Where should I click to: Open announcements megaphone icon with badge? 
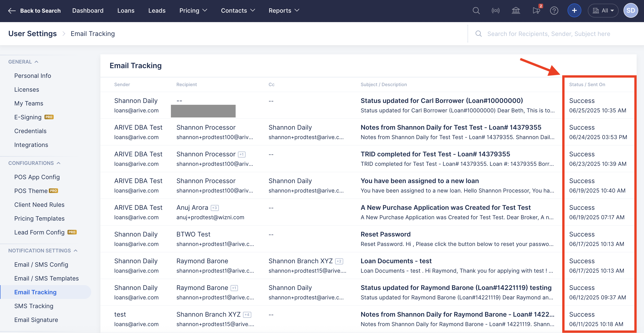pyautogui.click(x=536, y=11)
